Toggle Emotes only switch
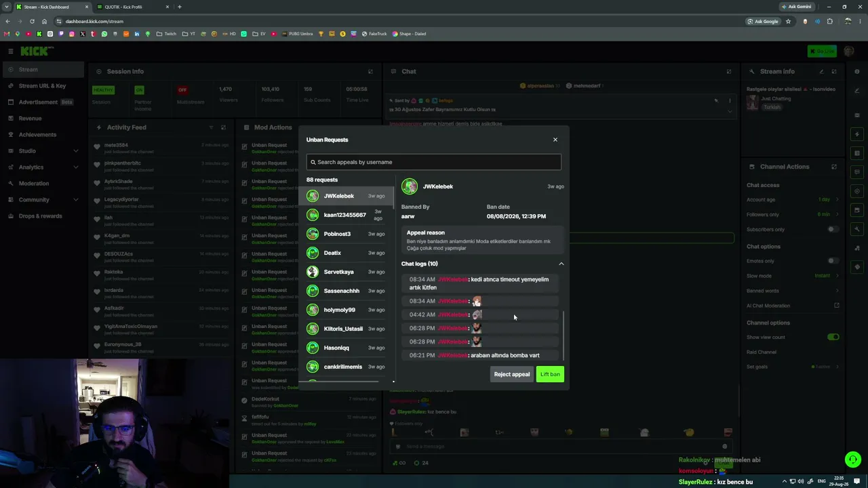Image resolution: width=868 pixels, height=488 pixels. (833, 261)
